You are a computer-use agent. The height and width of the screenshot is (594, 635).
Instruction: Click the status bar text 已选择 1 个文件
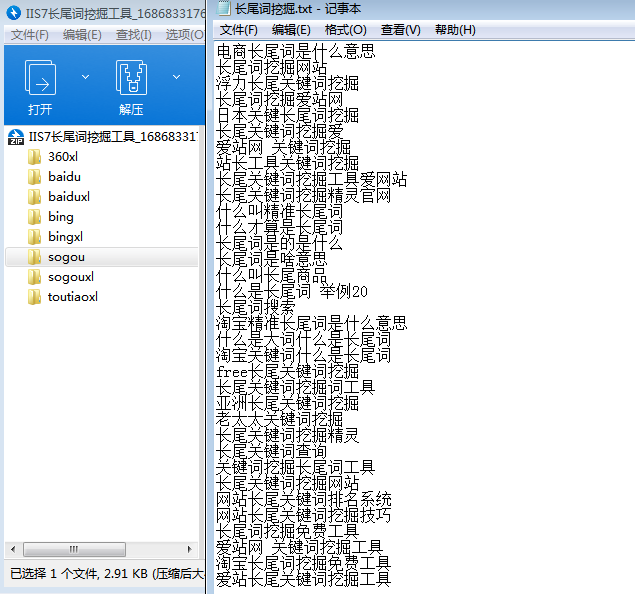coord(54,574)
